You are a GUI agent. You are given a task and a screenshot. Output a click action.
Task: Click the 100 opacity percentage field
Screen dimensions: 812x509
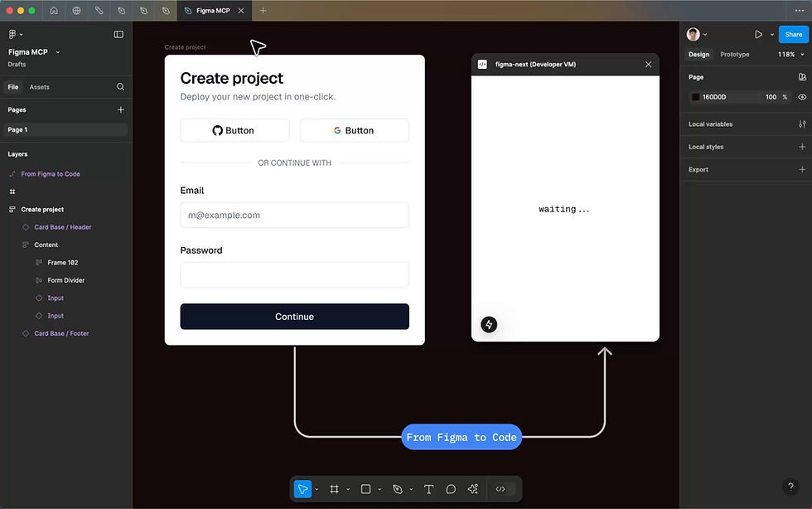coord(771,97)
